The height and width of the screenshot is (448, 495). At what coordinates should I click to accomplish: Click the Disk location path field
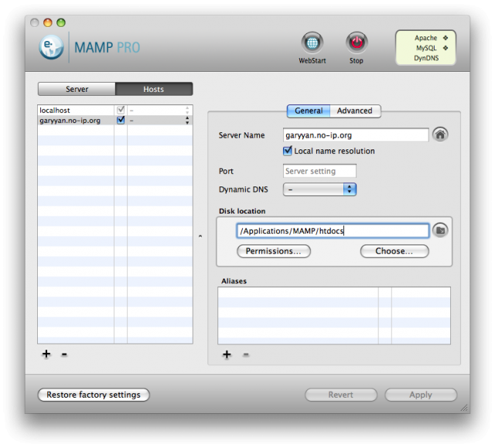tap(333, 231)
